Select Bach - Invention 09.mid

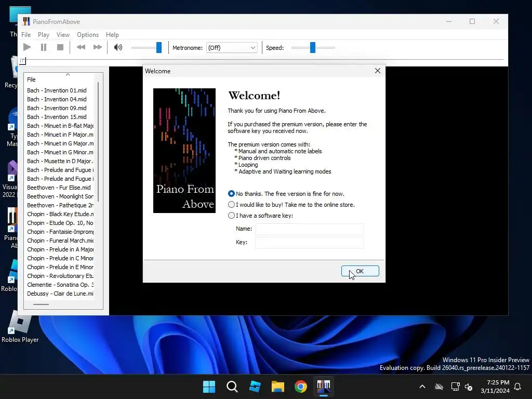[57, 108]
